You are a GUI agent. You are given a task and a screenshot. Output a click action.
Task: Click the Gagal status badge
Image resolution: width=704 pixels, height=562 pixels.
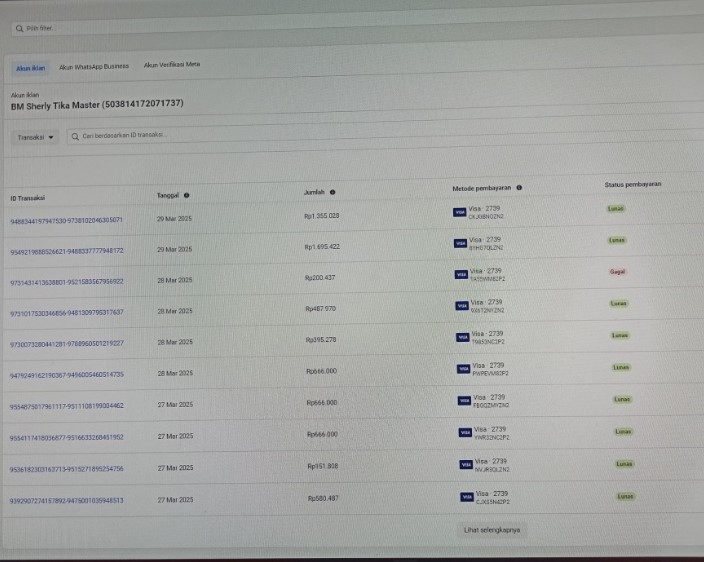coord(617,272)
